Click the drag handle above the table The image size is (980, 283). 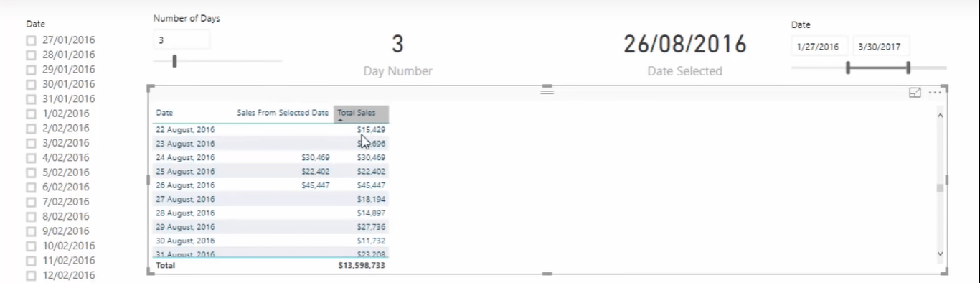pos(547,91)
